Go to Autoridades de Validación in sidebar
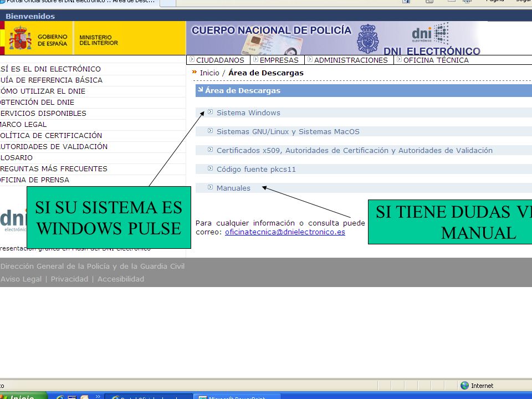 pos(54,146)
